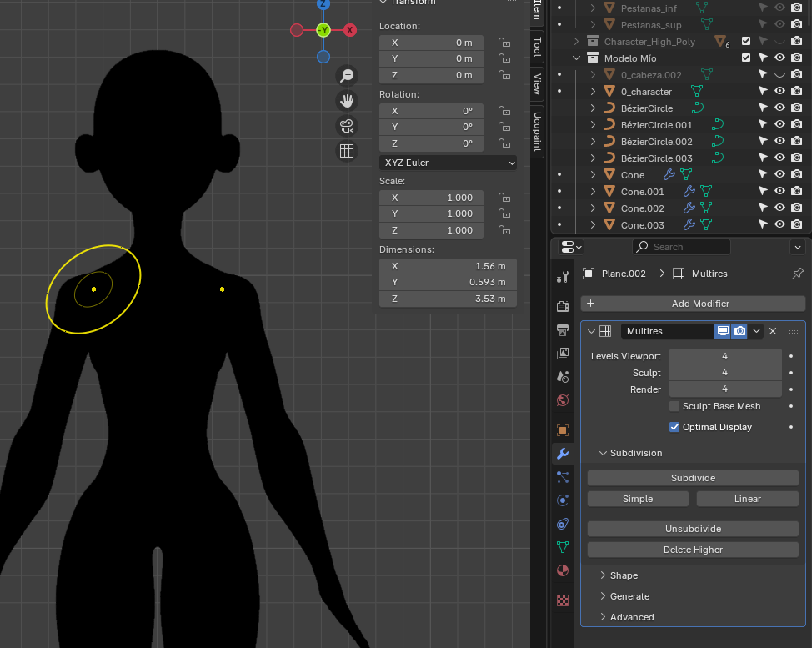The width and height of the screenshot is (812, 648).
Task: Open the Modifiers wrench properties tab
Action: pos(563,454)
